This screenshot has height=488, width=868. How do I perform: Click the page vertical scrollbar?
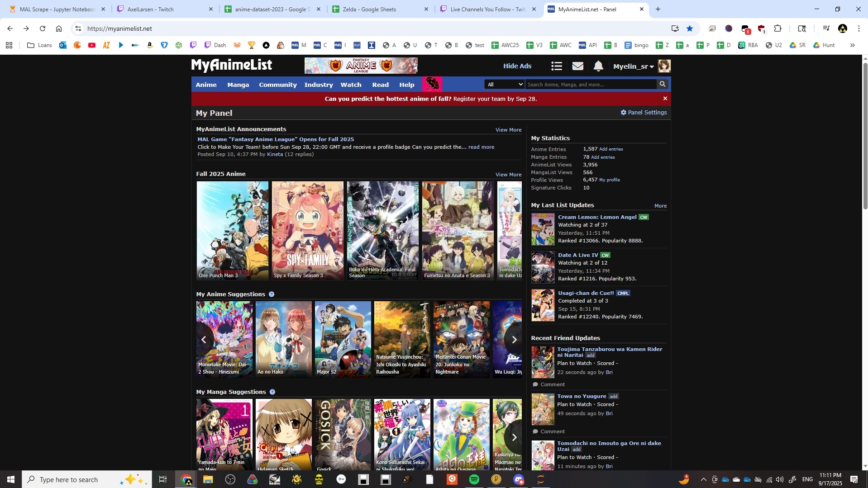865,136
